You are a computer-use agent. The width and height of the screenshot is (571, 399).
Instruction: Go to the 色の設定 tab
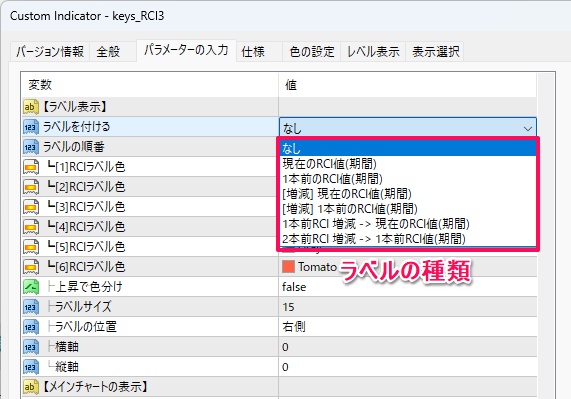(312, 51)
